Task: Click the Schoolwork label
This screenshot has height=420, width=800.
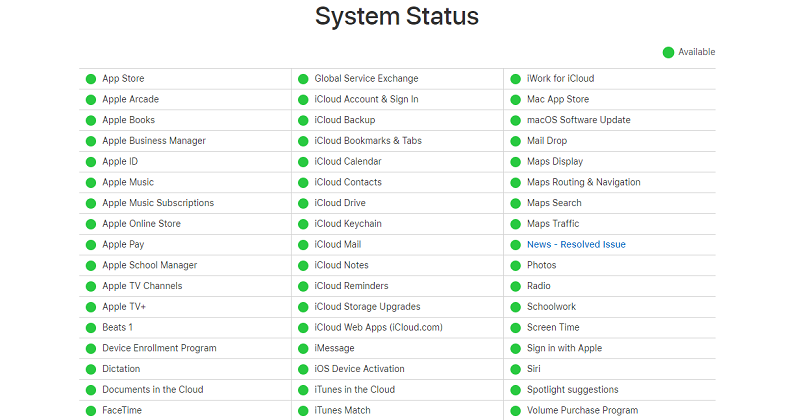Action: coord(552,307)
